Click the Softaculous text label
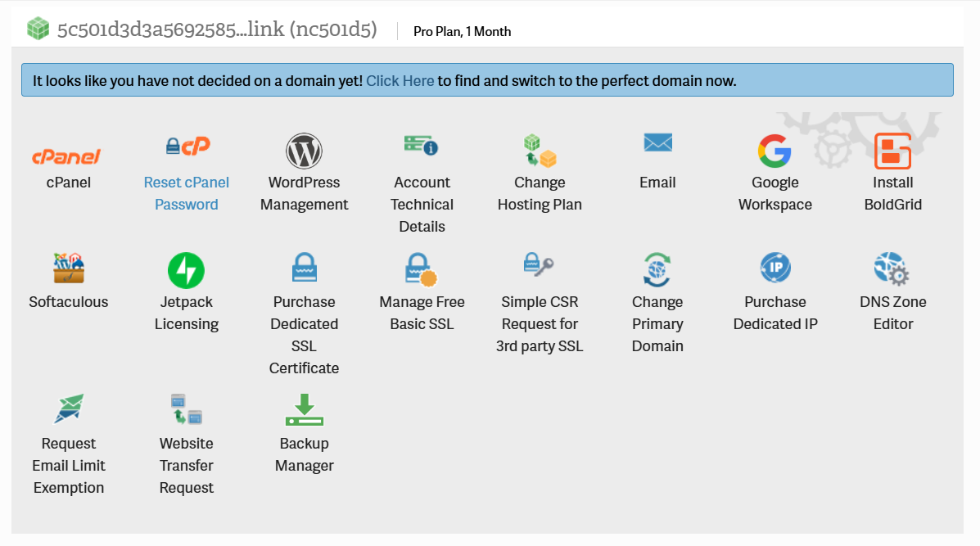This screenshot has width=980, height=546. point(69,302)
